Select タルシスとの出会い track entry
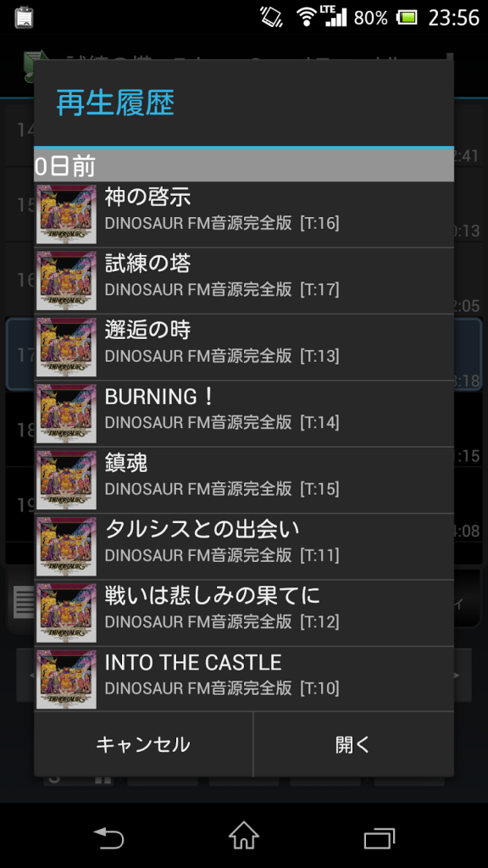Image resolution: width=488 pixels, height=868 pixels. [x=244, y=547]
